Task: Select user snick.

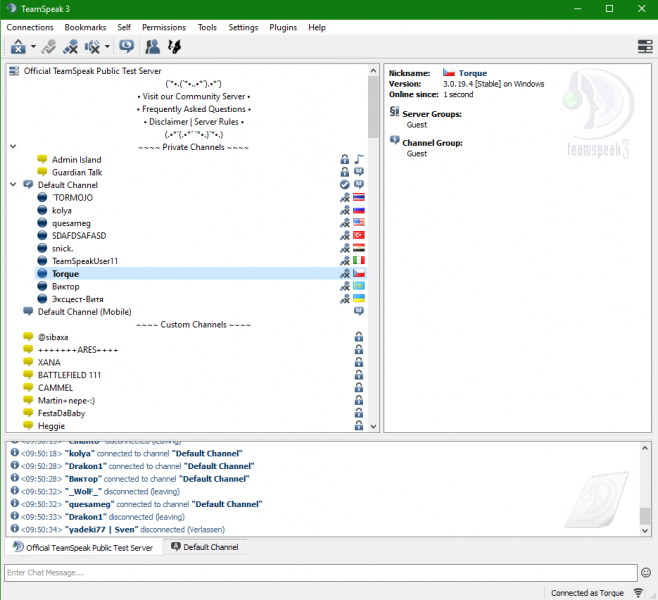Action: [x=62, y=248]
